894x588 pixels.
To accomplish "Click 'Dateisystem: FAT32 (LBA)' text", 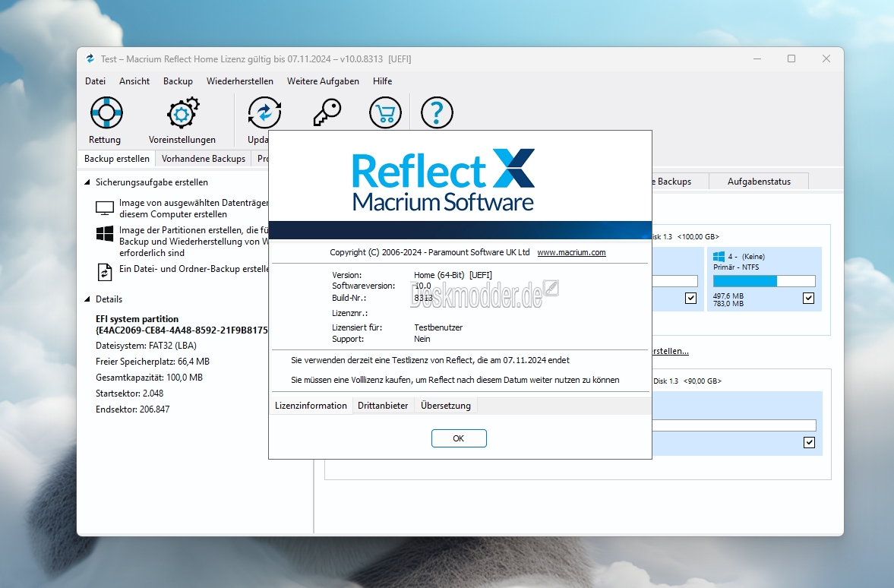I will [146, 346].
